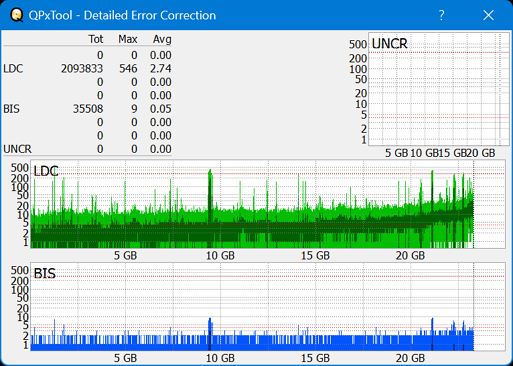Screen dimensions: 513x366
Task: Click the 15 GB label under LDC graph
Action: pos(315,256)
